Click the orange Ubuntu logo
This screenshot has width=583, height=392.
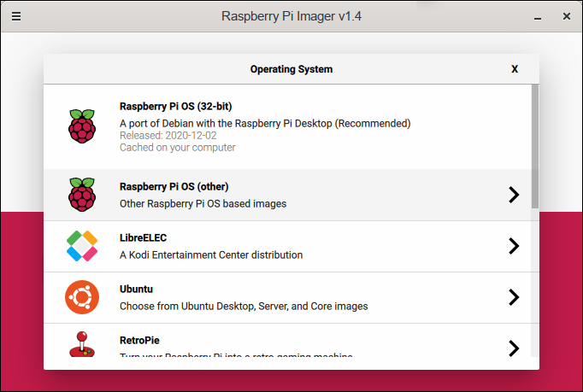click(82, 297)
